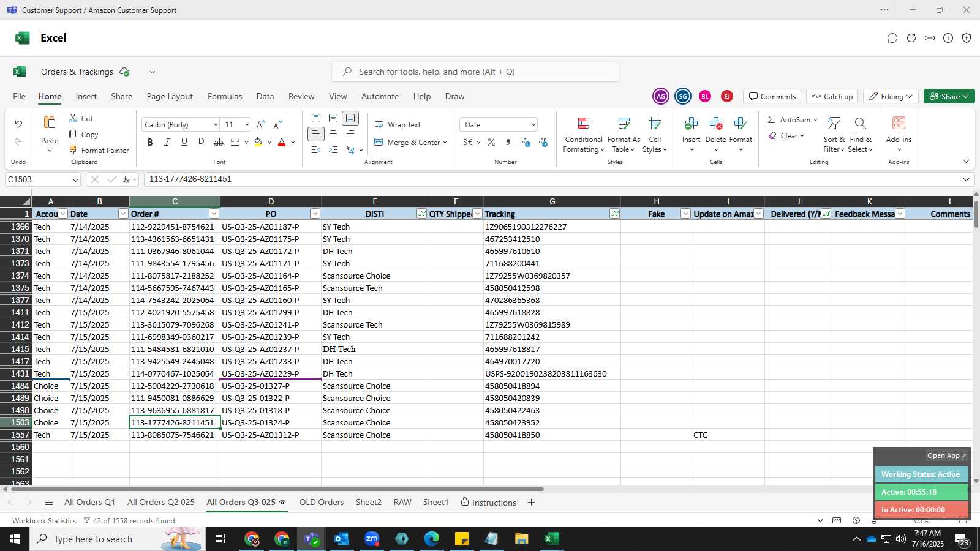
Task: Click the Increase Font Size icon
Action: coord(261,124)
